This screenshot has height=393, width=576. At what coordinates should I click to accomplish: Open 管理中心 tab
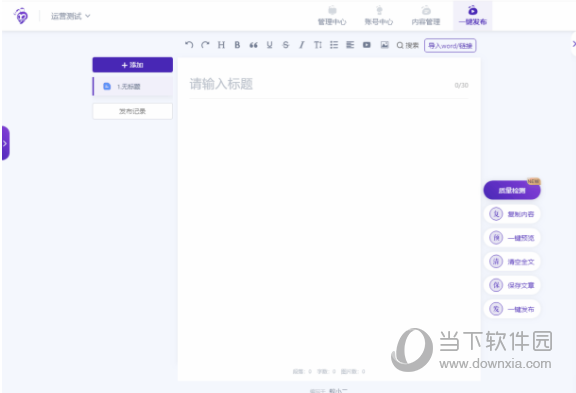(332, 16)
